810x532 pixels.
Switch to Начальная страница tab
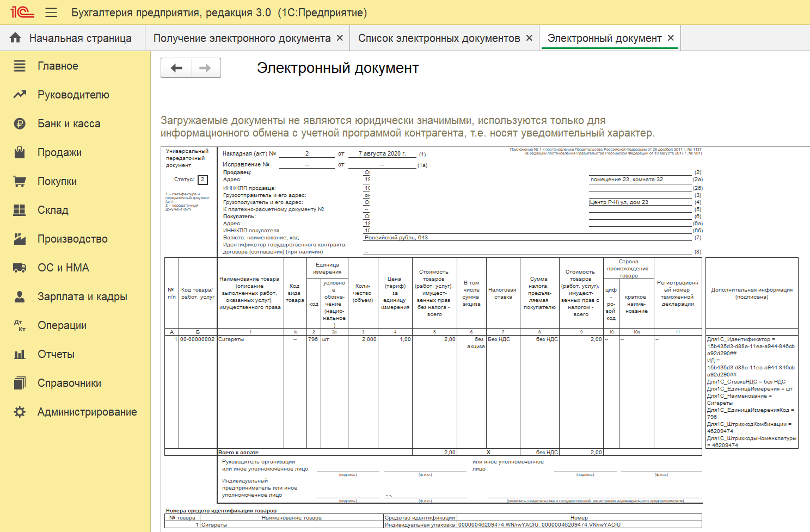(72, 38)
